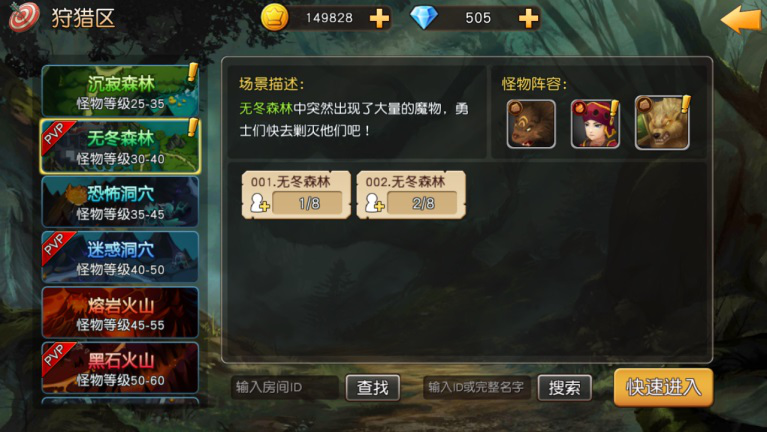Join room 002.无冬森林 with 2/8 players
The width and height of the screenshot is (767, 432).
coord(411,194)
